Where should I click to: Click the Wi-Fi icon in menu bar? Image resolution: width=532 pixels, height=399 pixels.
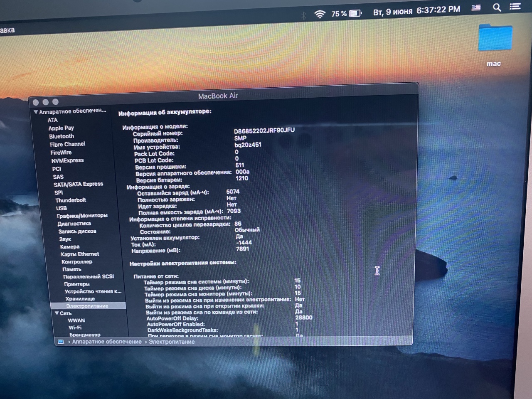(320, 15)
